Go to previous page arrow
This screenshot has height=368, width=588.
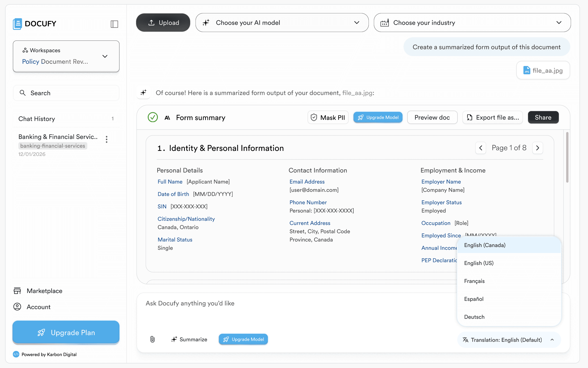click(x=480, y=148)
